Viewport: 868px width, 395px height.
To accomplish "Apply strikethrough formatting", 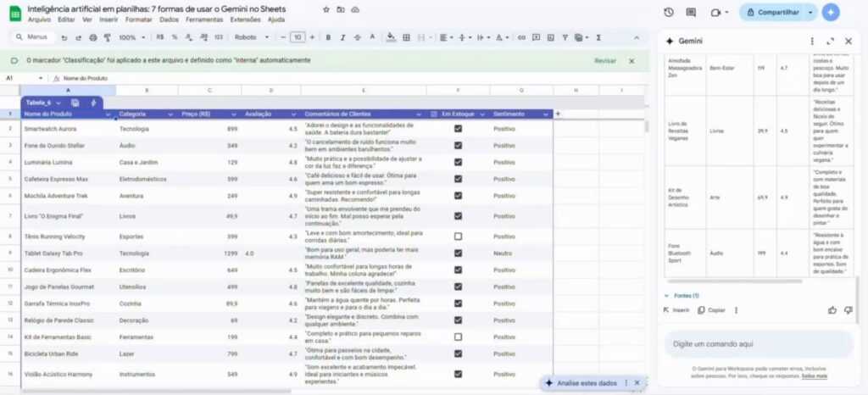I will 357,37.
